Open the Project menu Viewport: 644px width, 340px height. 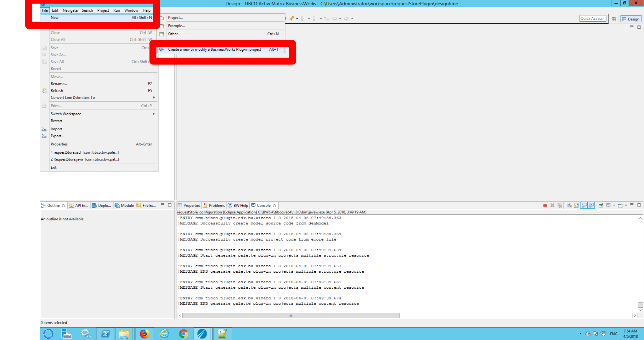pos(103,10)
